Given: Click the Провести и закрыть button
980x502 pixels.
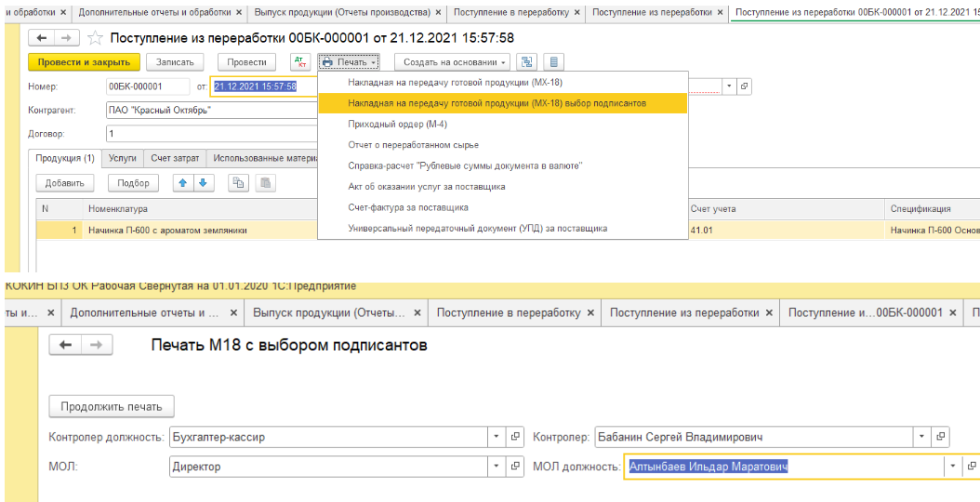Looking at the screenshot, I should click(84, 62).
